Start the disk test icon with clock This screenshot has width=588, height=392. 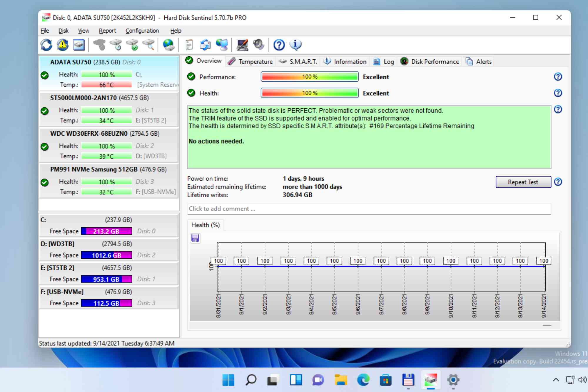tap(116, 45)
